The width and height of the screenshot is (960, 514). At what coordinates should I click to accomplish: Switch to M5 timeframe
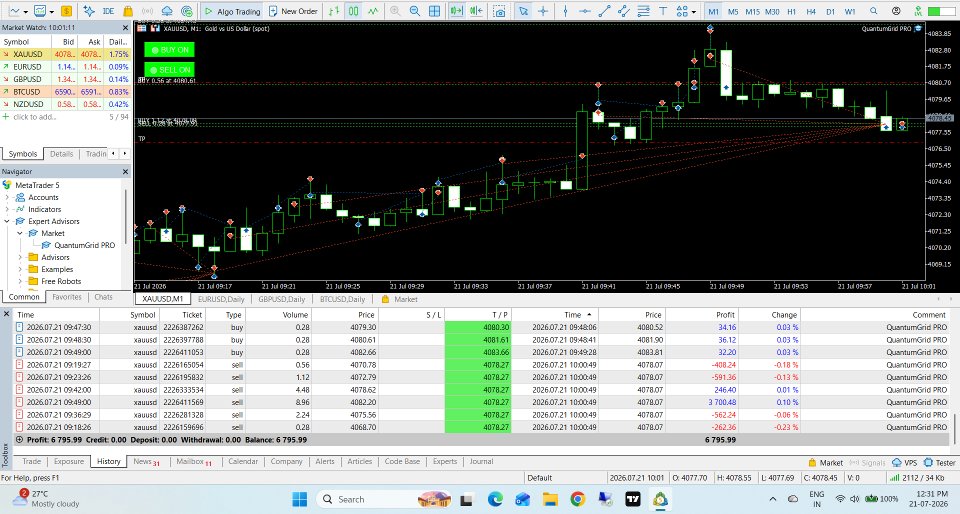tap(733, 12)
